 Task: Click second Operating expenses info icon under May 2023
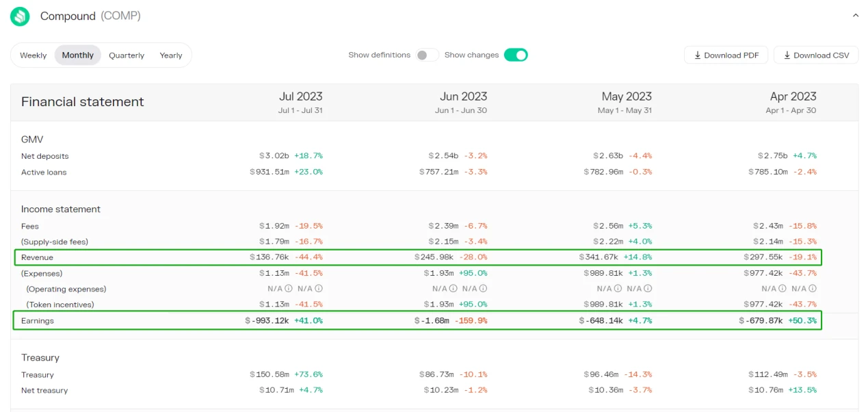[x=648, y=289]
